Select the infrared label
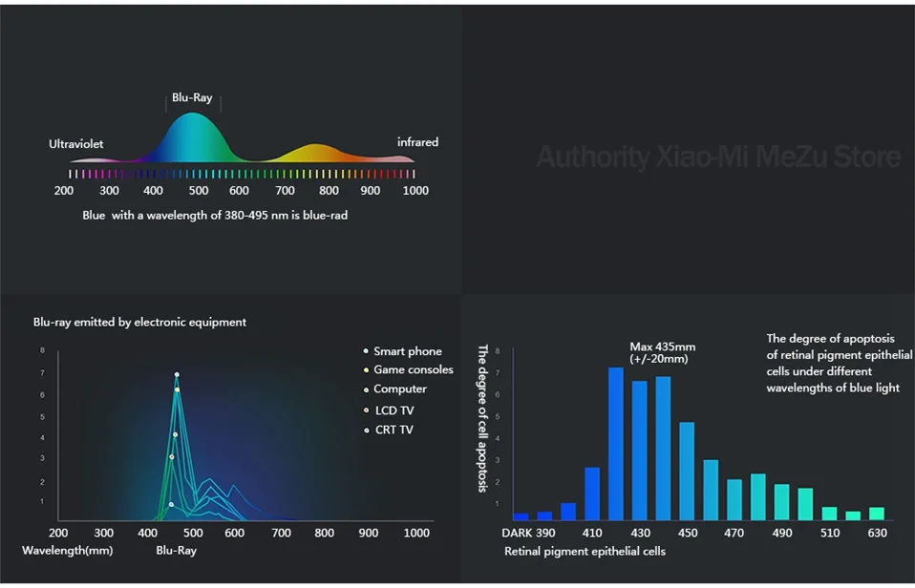This screenshot has width=915, height=588. coord(417,142)
